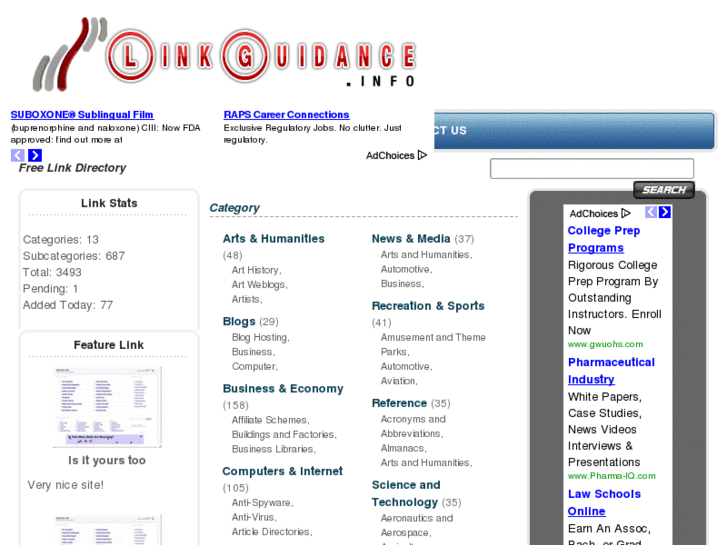
Task: Open the Artists subcategory
Action: click(247, 299)
